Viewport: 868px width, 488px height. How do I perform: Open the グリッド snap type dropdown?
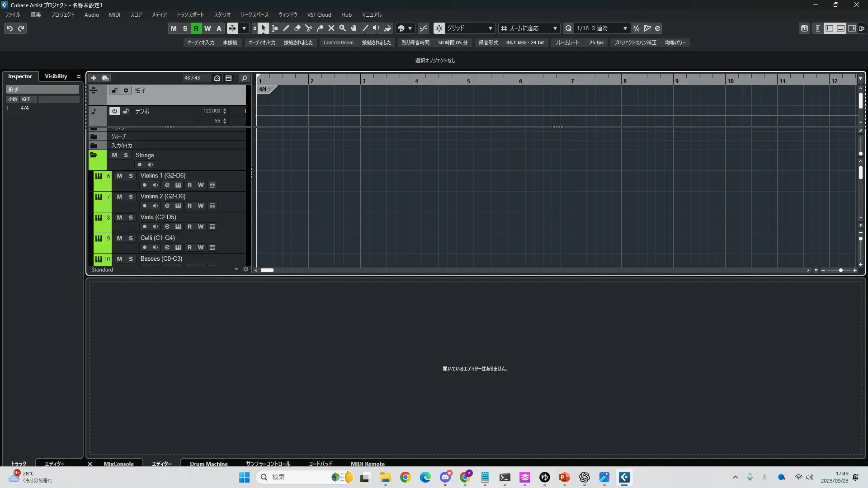pos(490,28)
